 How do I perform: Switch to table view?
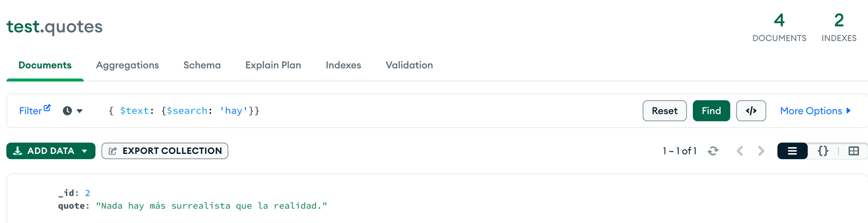(x=853, y=151)
